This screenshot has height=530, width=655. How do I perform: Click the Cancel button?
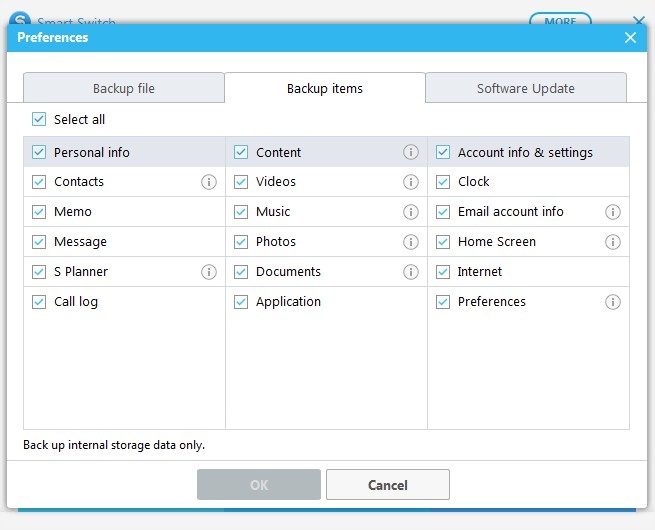pos(388,484)
